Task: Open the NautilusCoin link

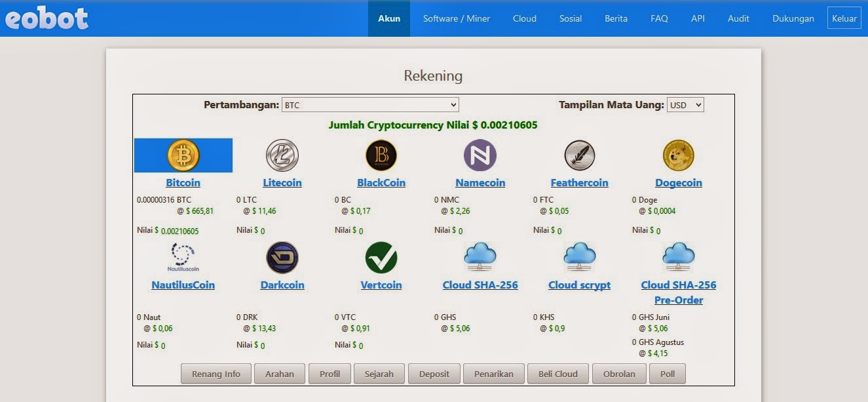Action: (x=183, y=285)
